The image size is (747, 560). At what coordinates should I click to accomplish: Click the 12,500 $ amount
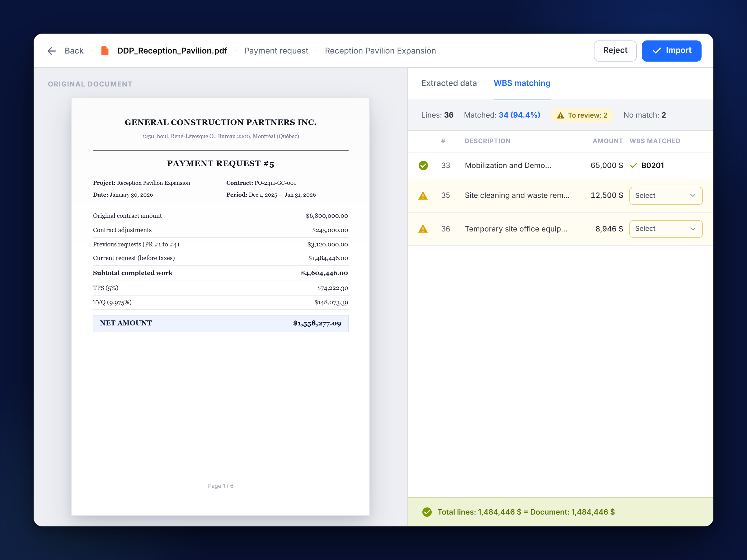607,195
